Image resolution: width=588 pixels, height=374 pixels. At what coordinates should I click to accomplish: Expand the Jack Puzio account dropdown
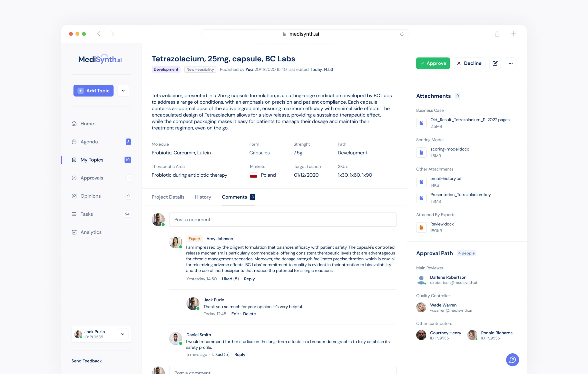(122, 334)
